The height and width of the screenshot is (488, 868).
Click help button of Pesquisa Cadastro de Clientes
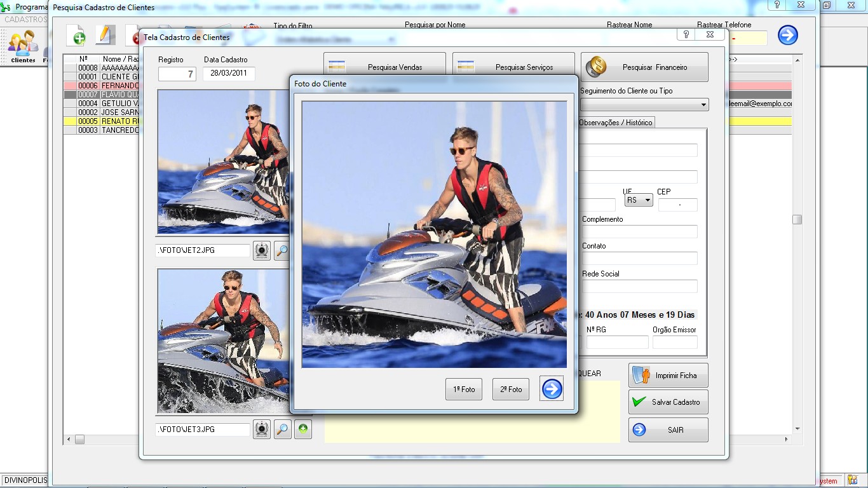(776, 4)
